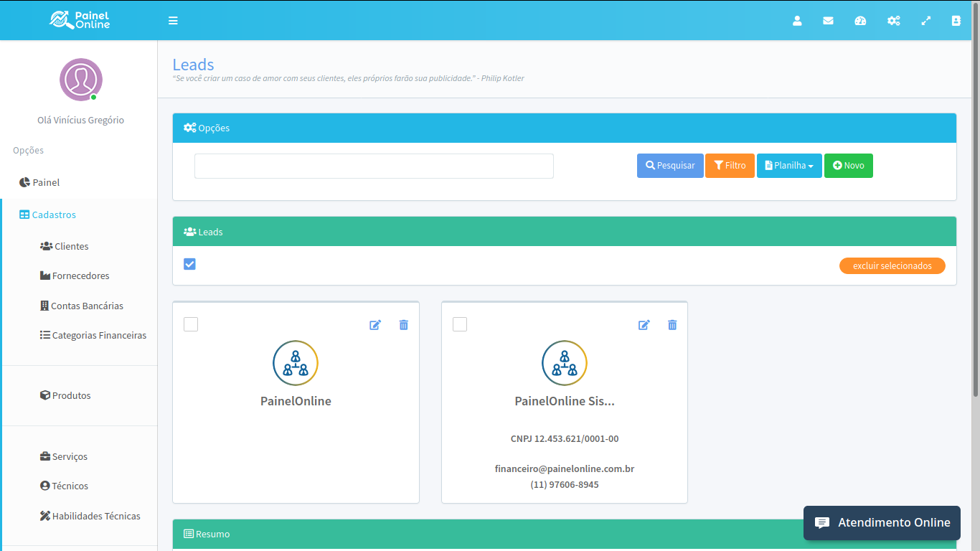Open the contacts book icon in header

(956, 21)
